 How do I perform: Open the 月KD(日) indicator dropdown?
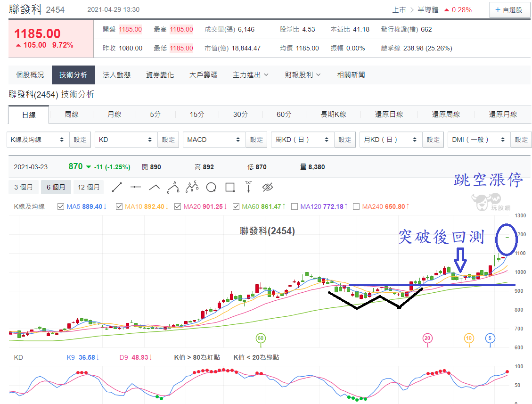(391, 140)
